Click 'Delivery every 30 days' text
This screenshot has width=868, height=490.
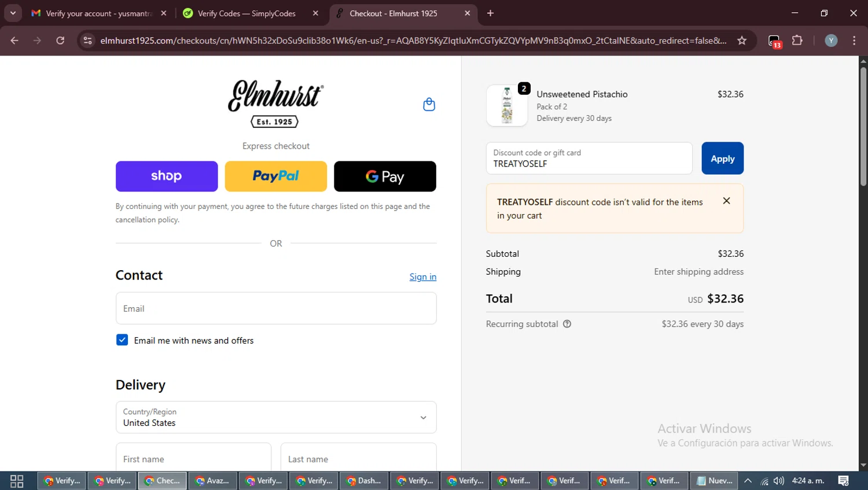tap(574, 118)
